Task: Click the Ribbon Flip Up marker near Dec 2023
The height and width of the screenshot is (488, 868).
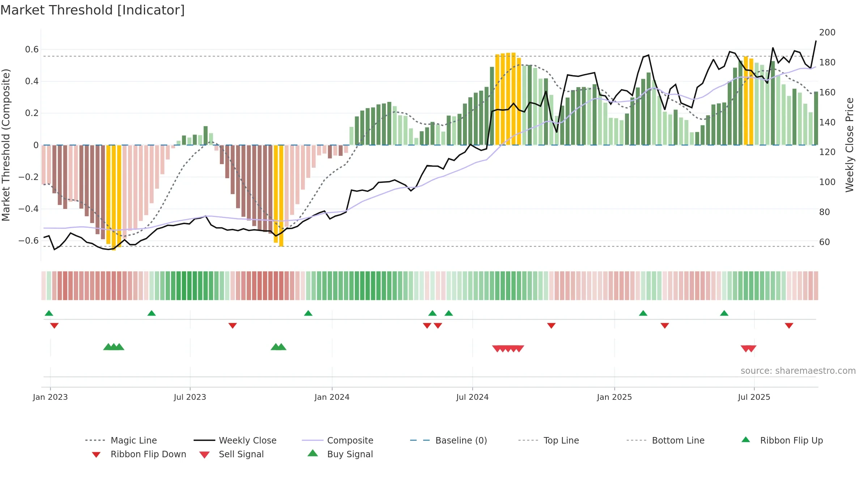Action: click(x=308, y=313)
